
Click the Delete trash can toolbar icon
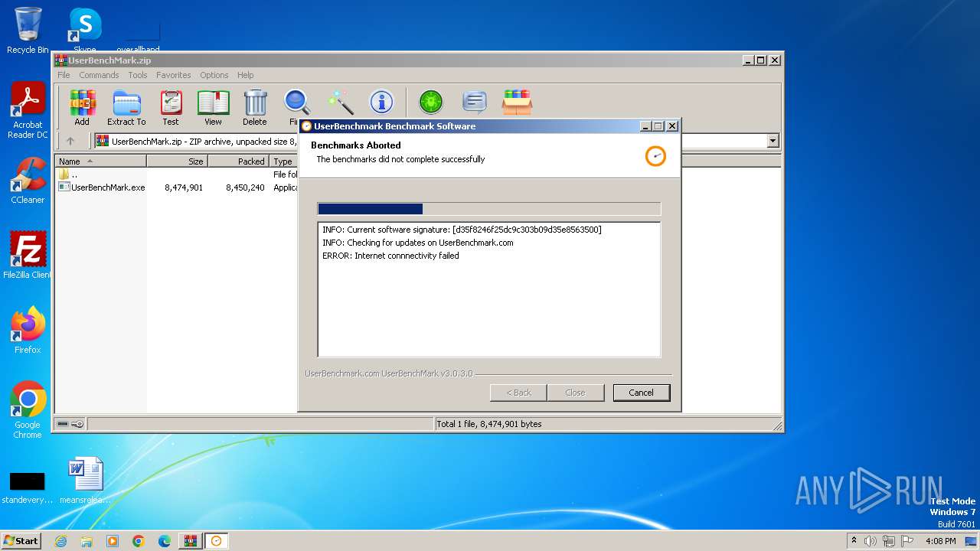(255, 107)
